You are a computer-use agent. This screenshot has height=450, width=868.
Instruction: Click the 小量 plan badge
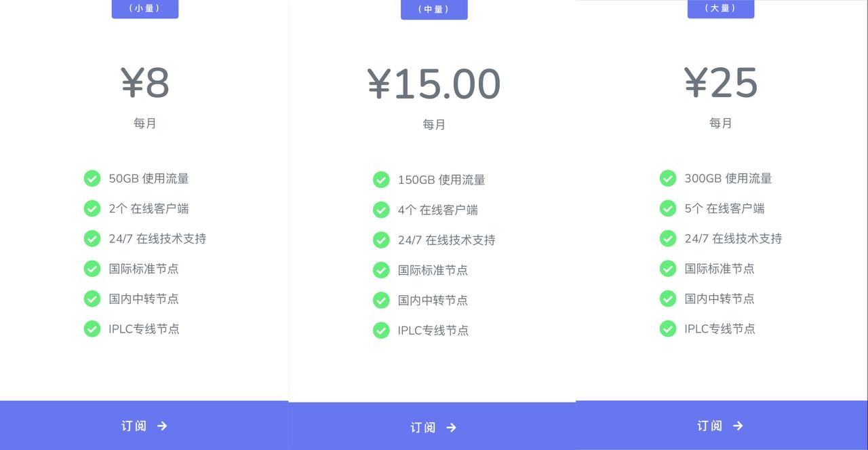tap(144, 9)
